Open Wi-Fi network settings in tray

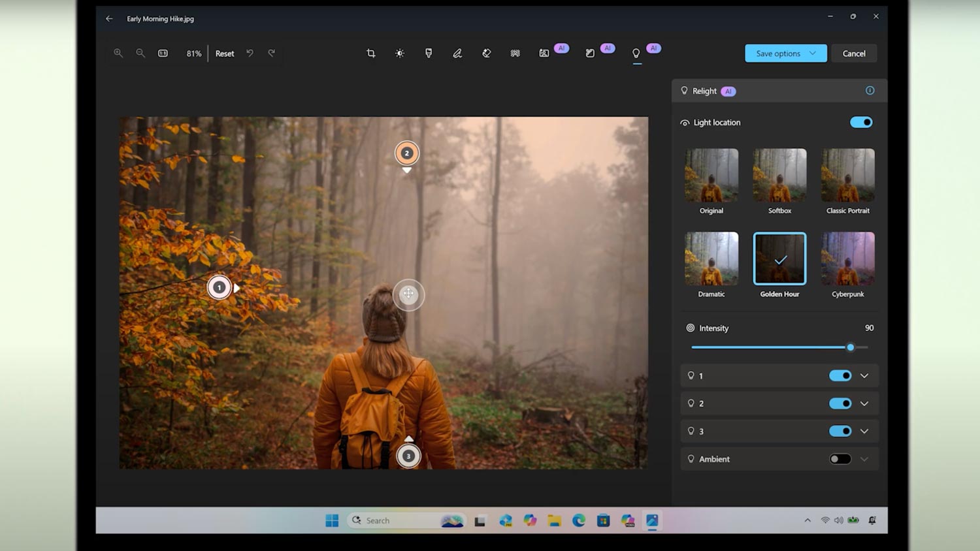[x=825, y=520]
